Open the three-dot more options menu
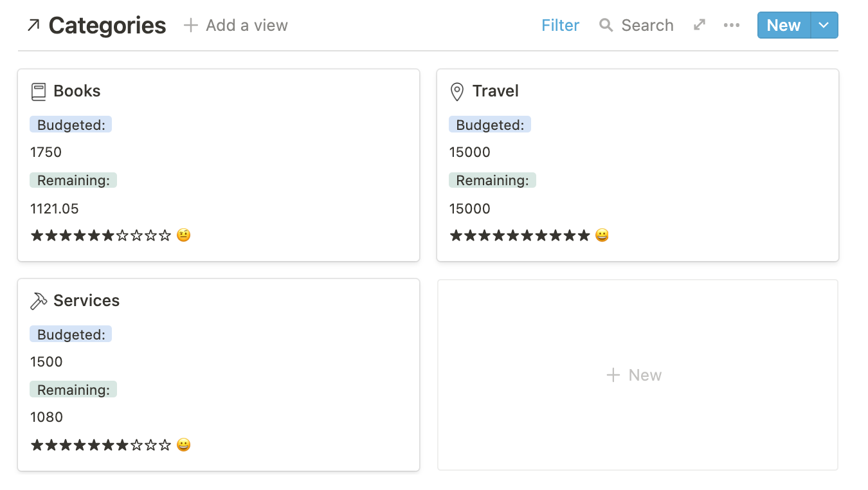The height and width of the screenshot is (490, 868). coord(732,25)
